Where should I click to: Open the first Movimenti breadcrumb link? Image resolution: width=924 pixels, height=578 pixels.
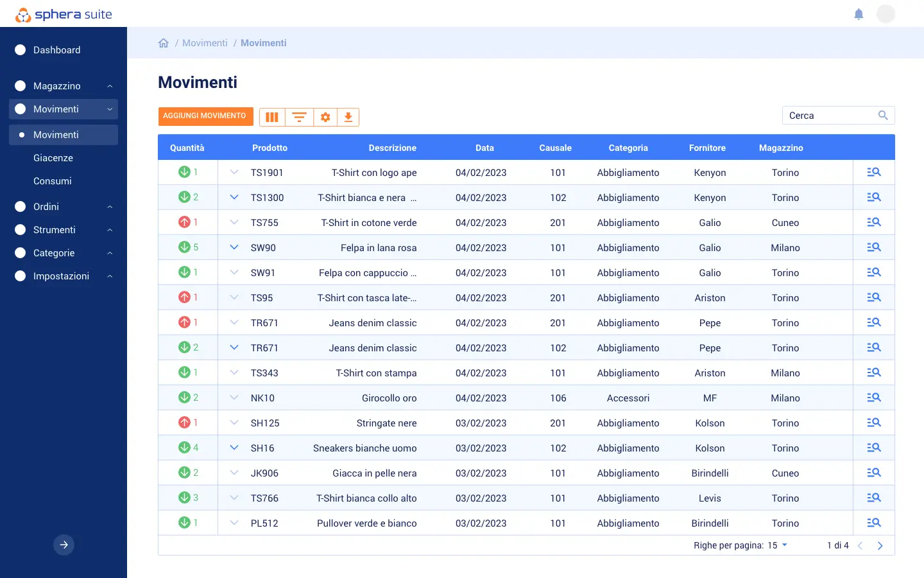click(x=205, y=43)
